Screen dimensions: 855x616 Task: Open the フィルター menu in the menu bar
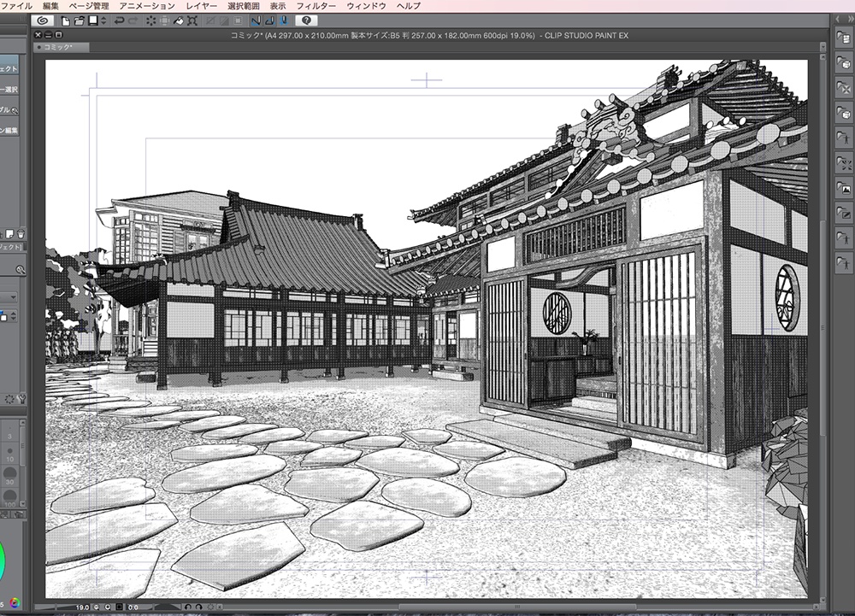[315, 5]
